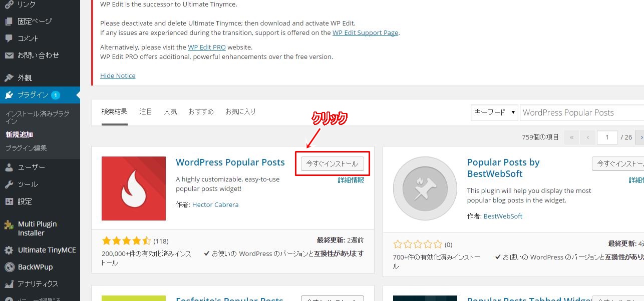Click the Multi Plugin Installer puzzle icon
This screenshot has width=644, height=301.
[x=9, y=224]
